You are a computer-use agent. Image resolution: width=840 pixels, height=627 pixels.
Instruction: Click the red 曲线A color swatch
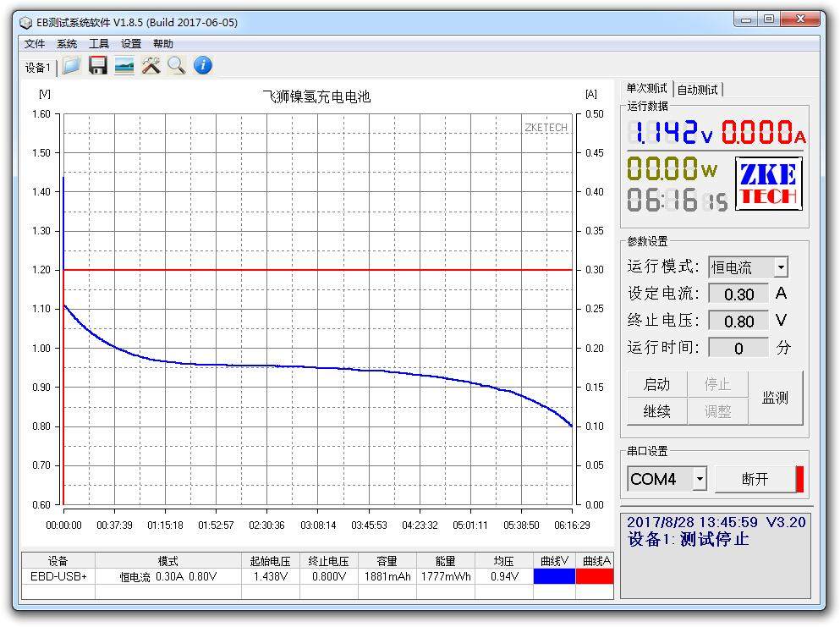(x=594, y=576)
